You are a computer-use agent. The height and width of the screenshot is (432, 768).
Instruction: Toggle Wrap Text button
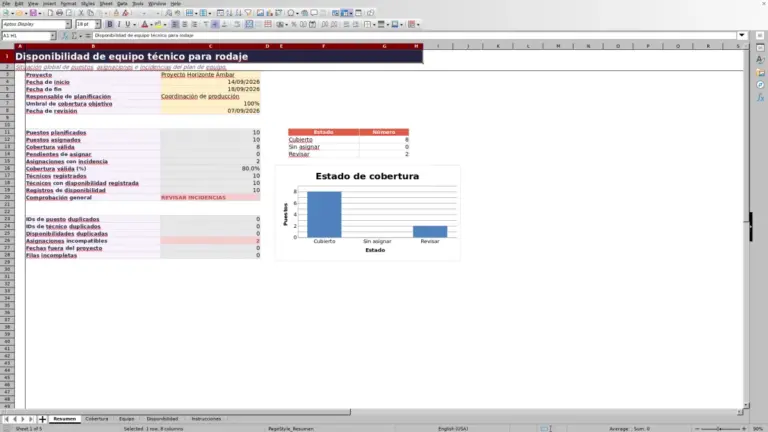coord(237,24)
